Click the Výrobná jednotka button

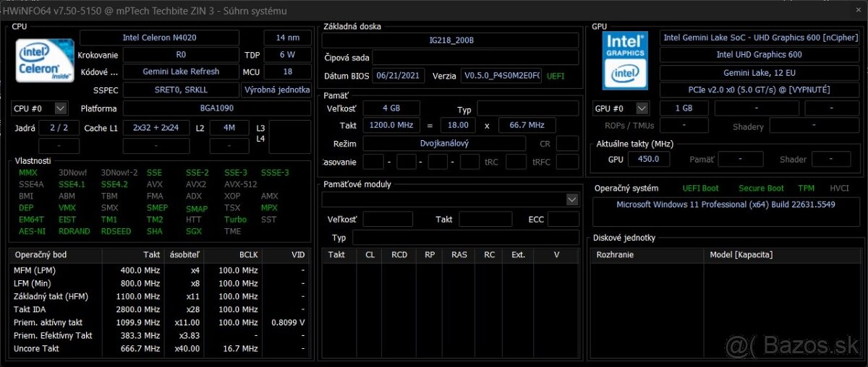point(276,90)
